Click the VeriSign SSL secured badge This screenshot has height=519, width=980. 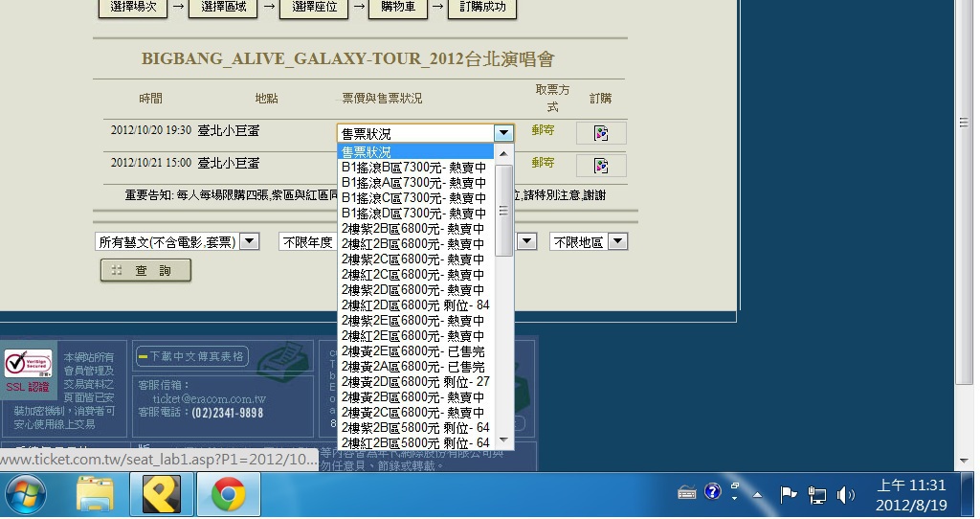pos(29,371)
